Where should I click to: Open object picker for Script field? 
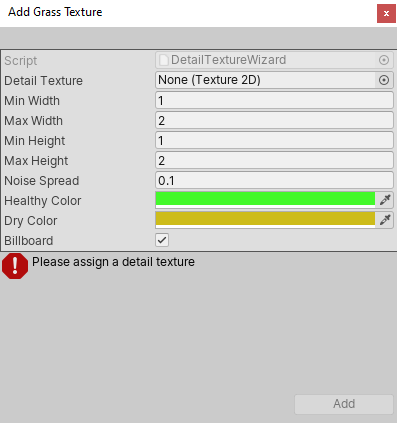(x=384, y=60)
